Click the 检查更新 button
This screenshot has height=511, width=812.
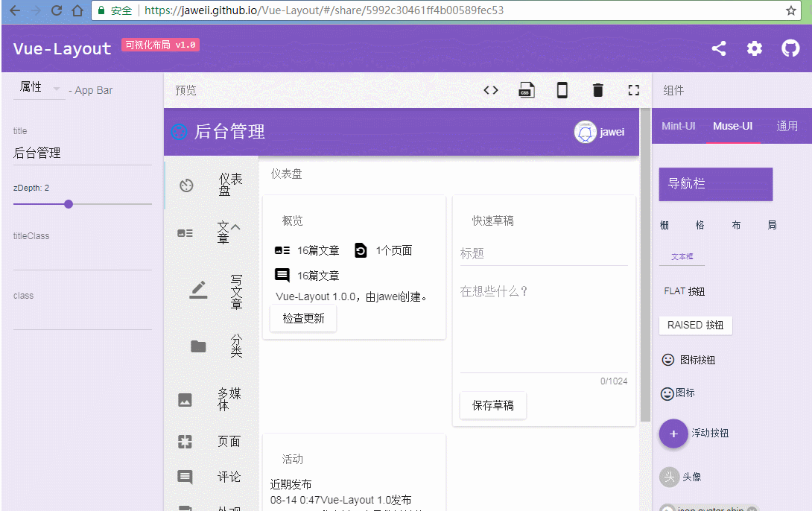tap(303, 318)
